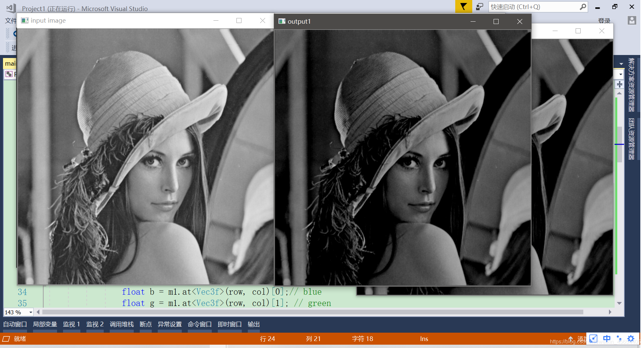Click the Quick Launch search magnifier icon

tap(583, 7)
